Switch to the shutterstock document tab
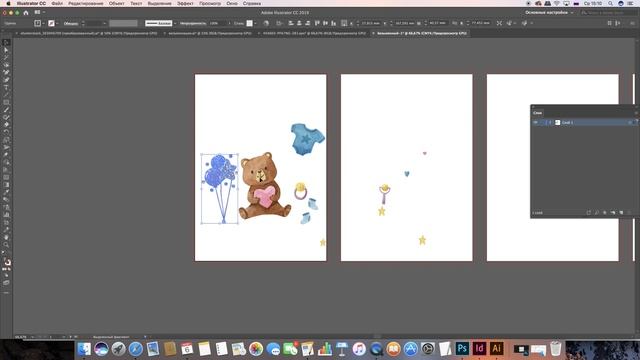 [x=89, y=33]
